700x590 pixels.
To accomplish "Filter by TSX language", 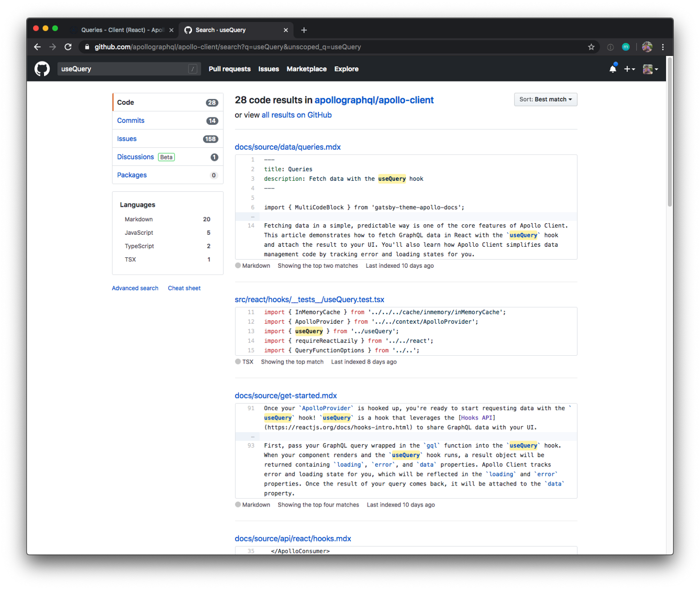I will click(x=167, y=260).
